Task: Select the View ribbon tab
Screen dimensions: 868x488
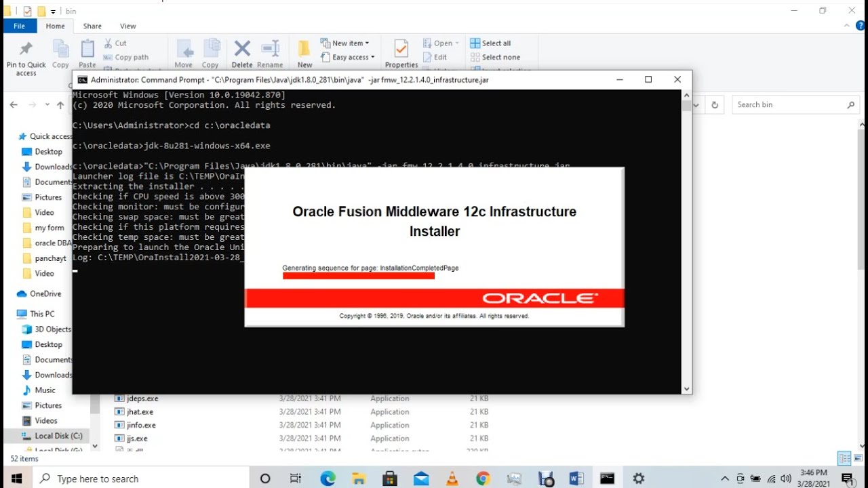Action: click(128, 26)
